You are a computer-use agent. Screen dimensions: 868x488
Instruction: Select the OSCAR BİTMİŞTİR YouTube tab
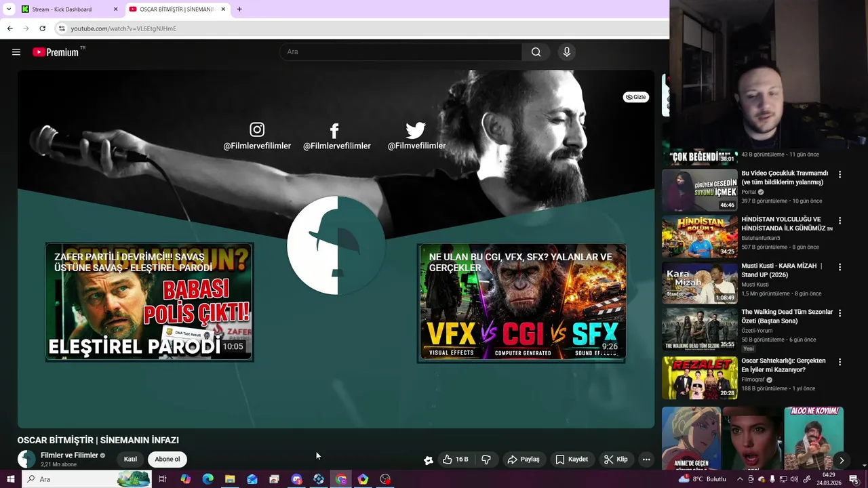pos(176,9)
